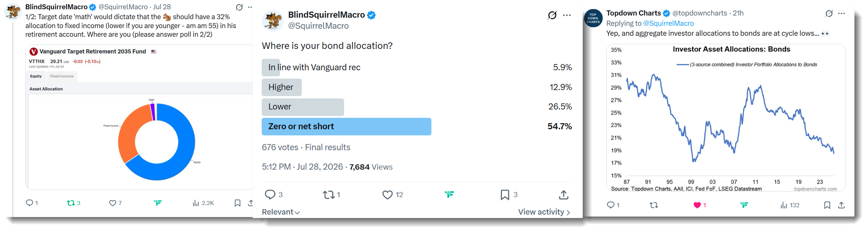Open the @SquirrelMacro mention link
The height and width of the screenshot is (234, 868).
point(668,23)
